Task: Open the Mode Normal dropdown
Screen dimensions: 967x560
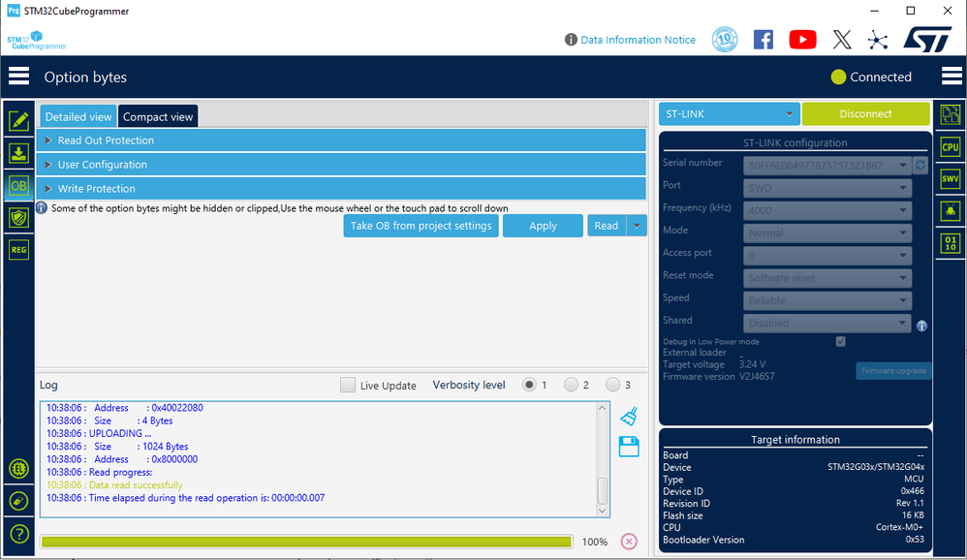Action: click(827, 233)
